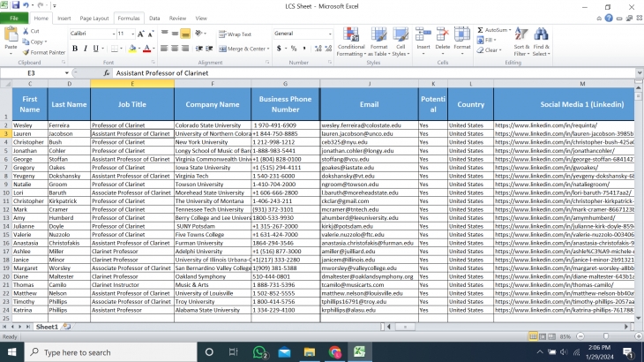Viewport: 644px width, 362px height.
Task: Switch to the View tab
Action: coord(201,18)
